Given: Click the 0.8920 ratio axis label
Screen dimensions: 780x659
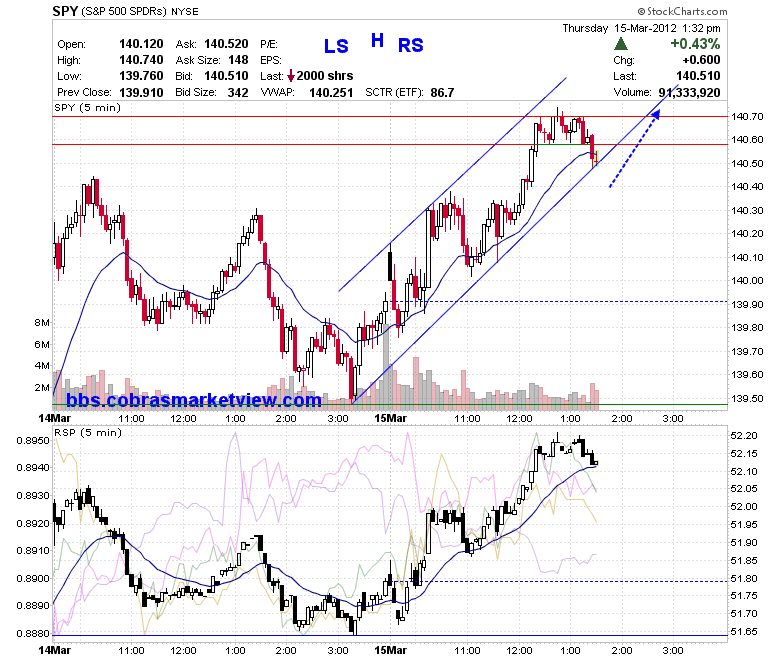Looking at the screenshot, I should tap(33, 523).
